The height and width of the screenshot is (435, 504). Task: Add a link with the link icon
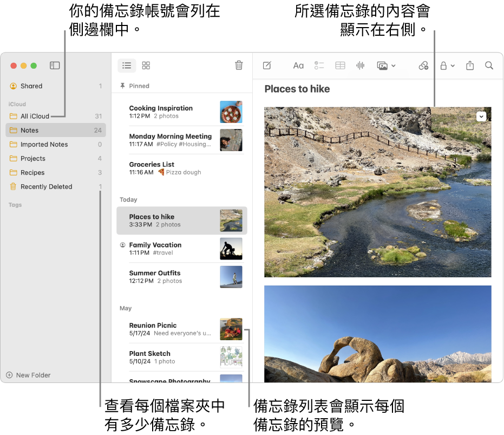pyautogui.click(x=423, y=66)
